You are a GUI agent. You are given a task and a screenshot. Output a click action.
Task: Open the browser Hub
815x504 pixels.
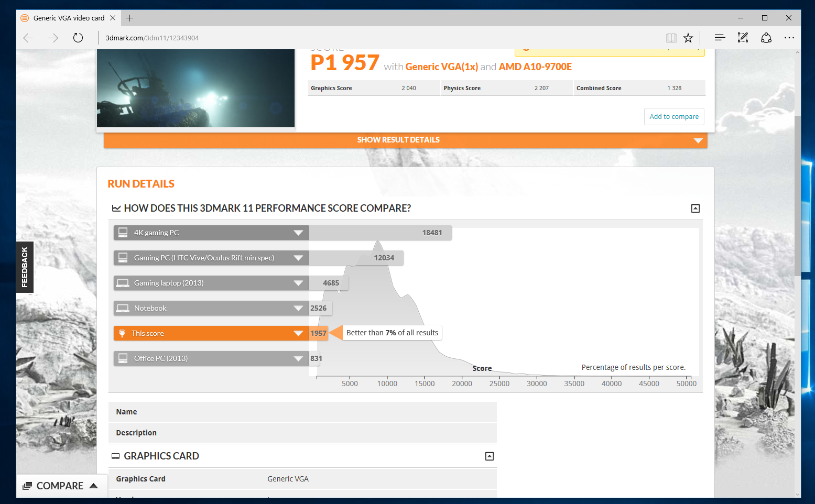(720, 38)
